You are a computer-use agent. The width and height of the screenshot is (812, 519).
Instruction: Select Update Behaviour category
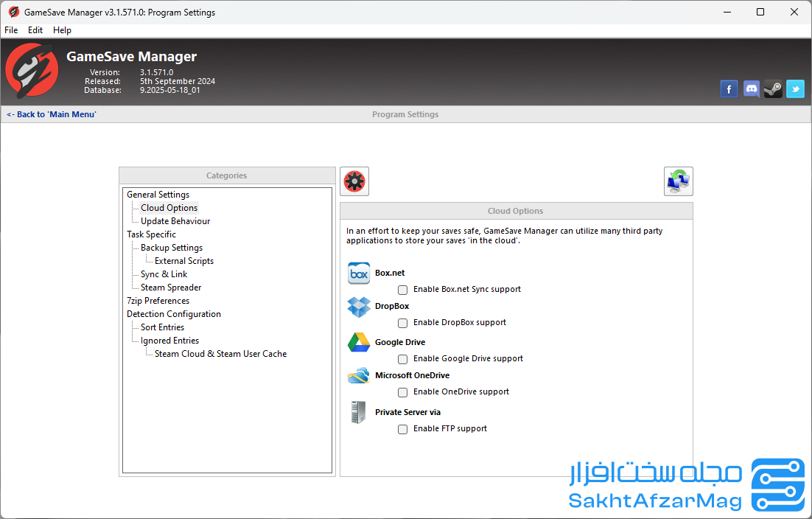pyautogui.click(x=175, y=221)
